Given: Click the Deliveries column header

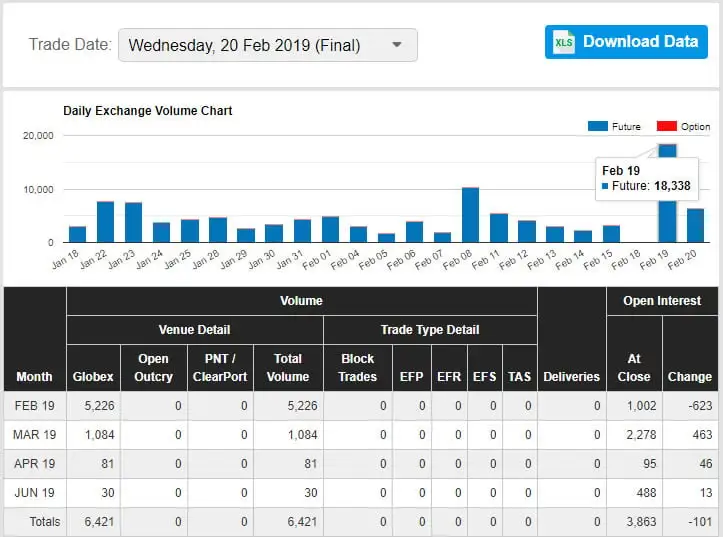Looking at the screenshot, I should tap(571, 376).
